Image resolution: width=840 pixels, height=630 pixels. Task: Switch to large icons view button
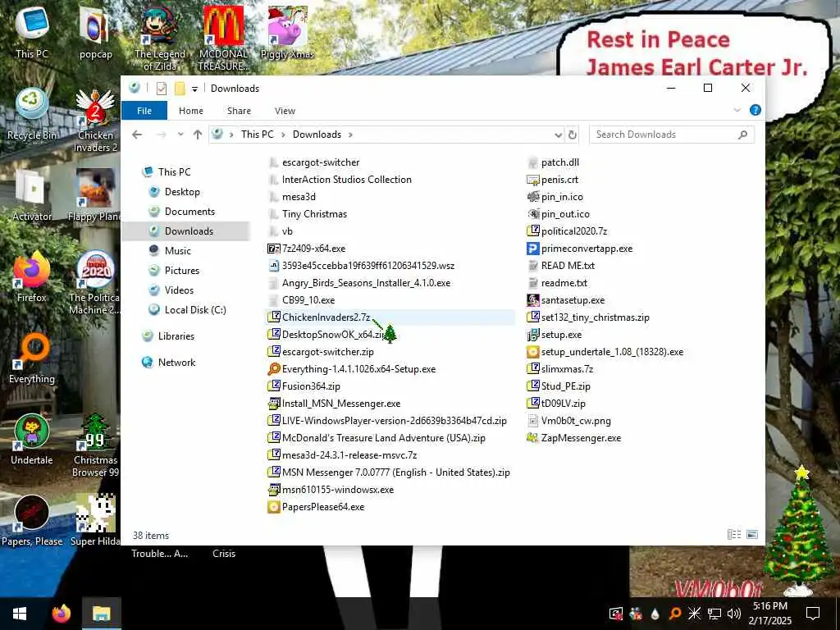click(752, 535)
